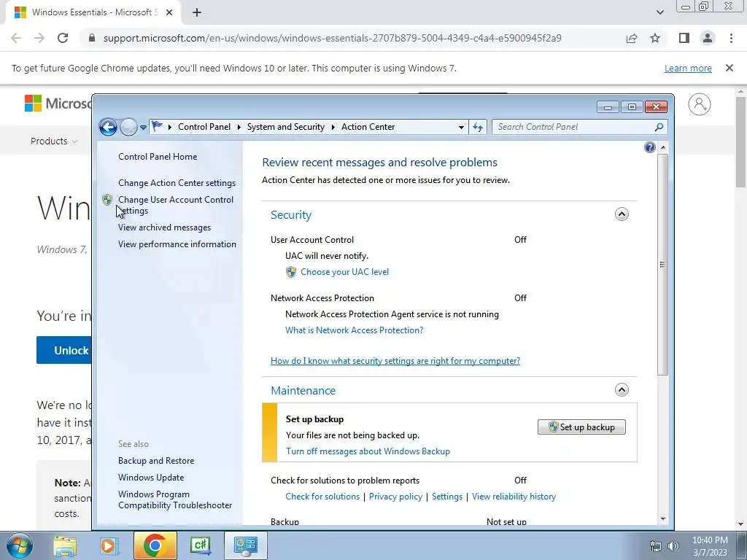Open Windows Media Player taskbar icon
747x560 pixels.
coord(109,545)
